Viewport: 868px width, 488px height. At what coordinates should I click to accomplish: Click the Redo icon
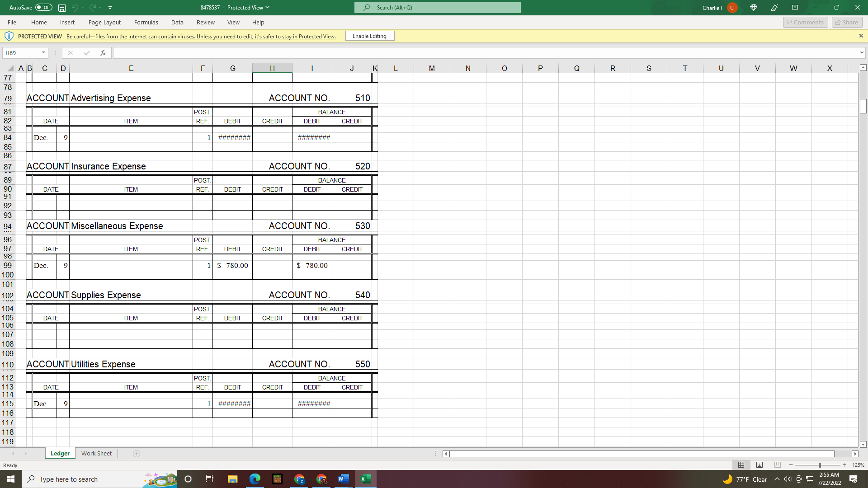coord(92,7)
